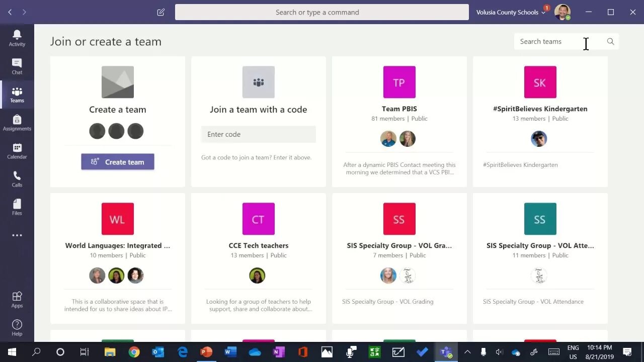Click "7 members | Public" text

399,255
